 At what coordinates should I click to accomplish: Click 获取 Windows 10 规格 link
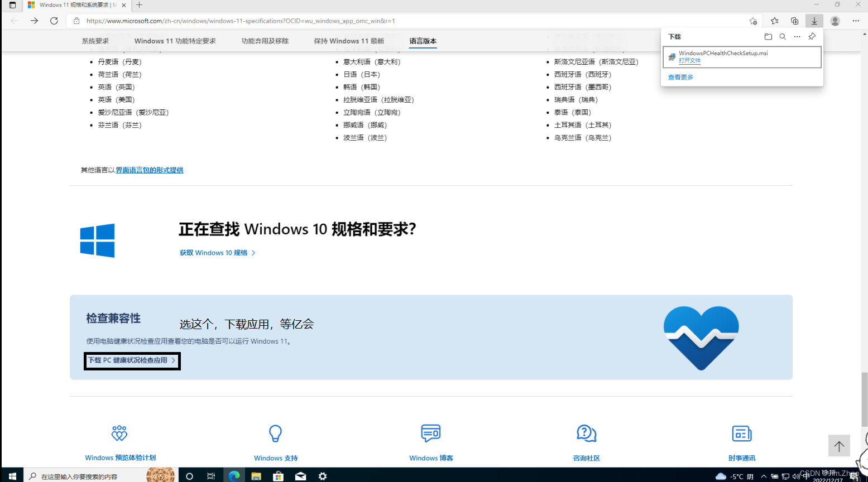point(217,253)
